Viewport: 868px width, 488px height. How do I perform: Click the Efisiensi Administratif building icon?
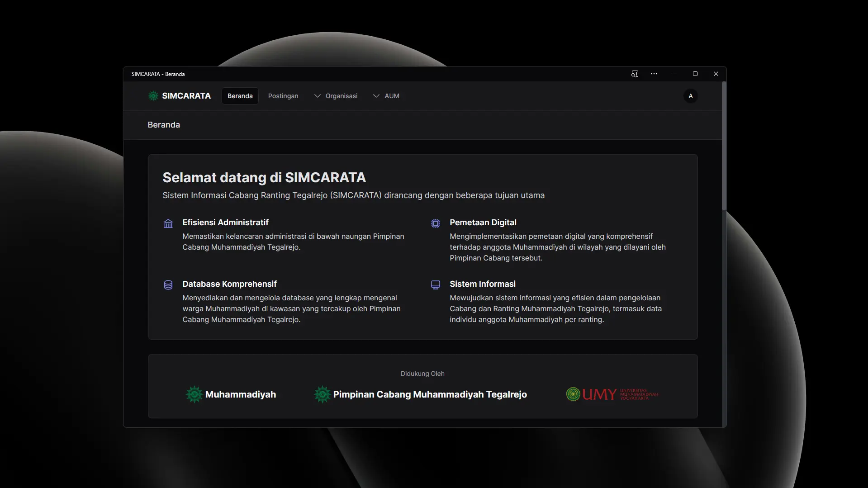pyautogui.click(x=168, y=223)
